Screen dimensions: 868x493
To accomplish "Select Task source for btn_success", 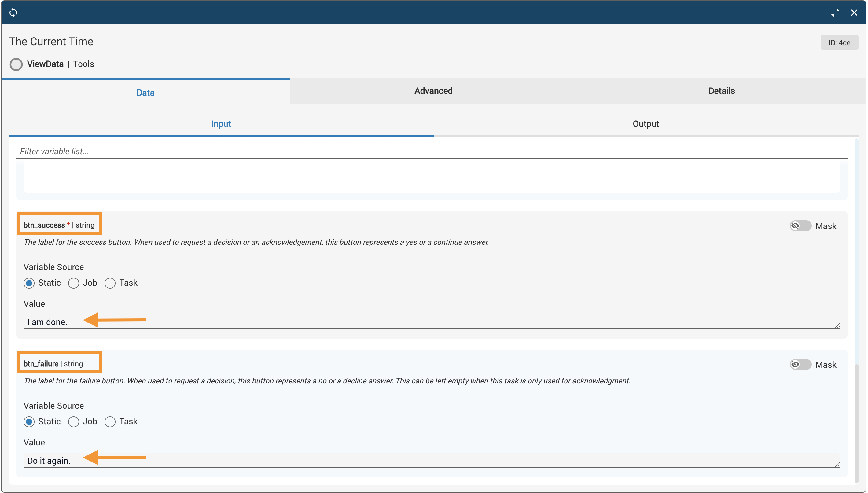I will pyautogui.click(x=110, y=283).
